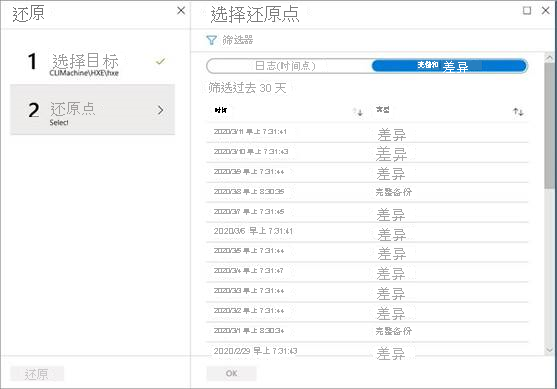Select the 完整和差异 toggle option
The height and width of the screenshot is (389, 557).
pos(449,66)
